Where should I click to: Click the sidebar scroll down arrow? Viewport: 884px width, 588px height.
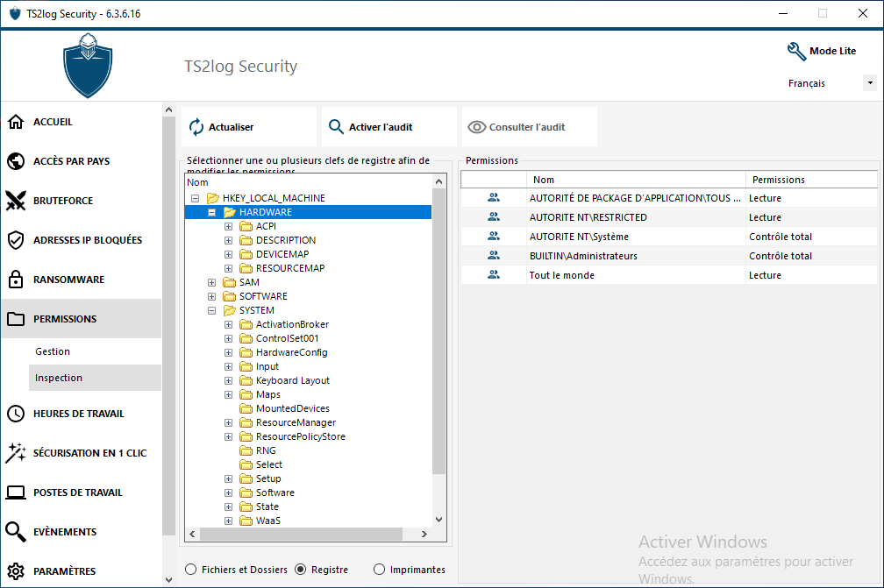[168, 579]
